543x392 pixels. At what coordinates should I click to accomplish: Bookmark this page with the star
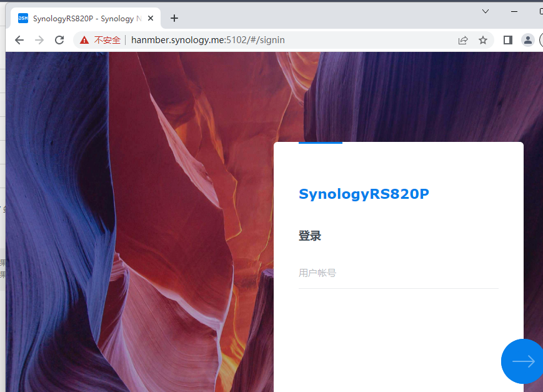pyautogui.click(x=483, y=40)
